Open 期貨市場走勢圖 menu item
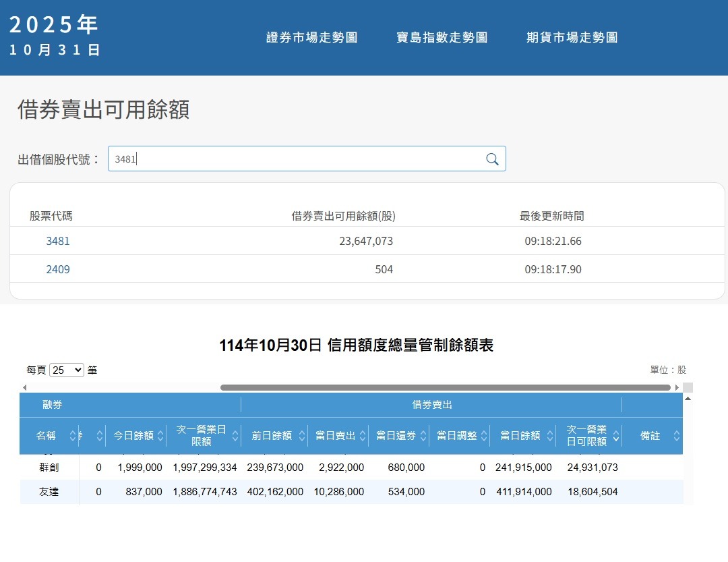728x562 pixels. (572, 38)
